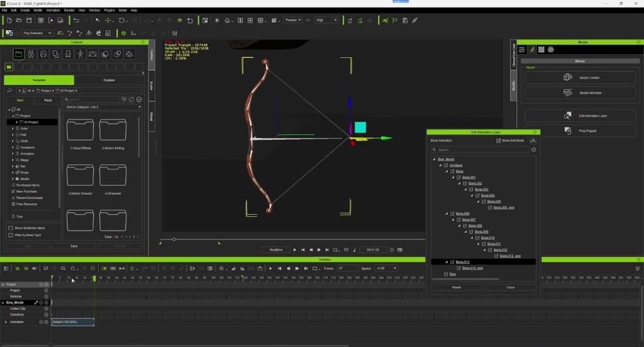Launch the Prop Puppet tool

(x=580, y=131)
